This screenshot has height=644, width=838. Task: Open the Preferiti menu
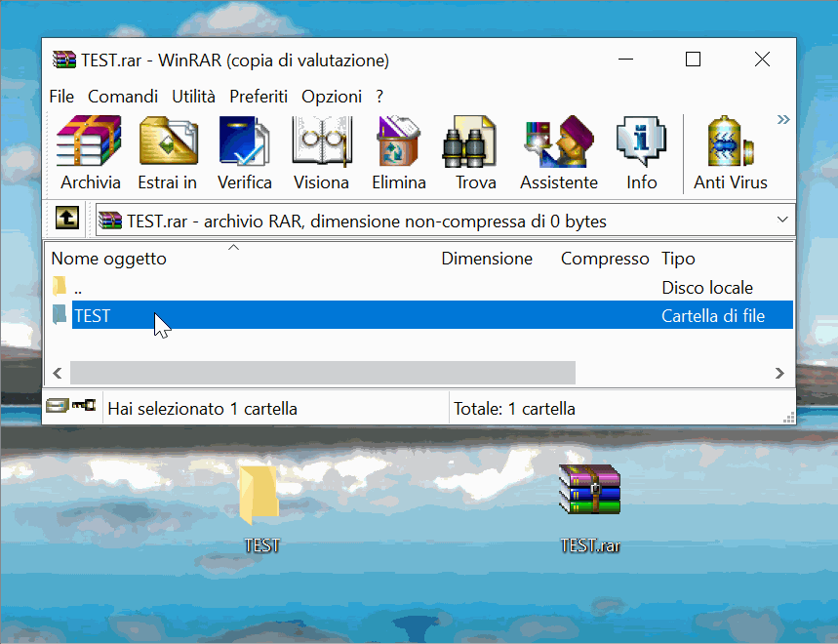click(x=259, y=97)
